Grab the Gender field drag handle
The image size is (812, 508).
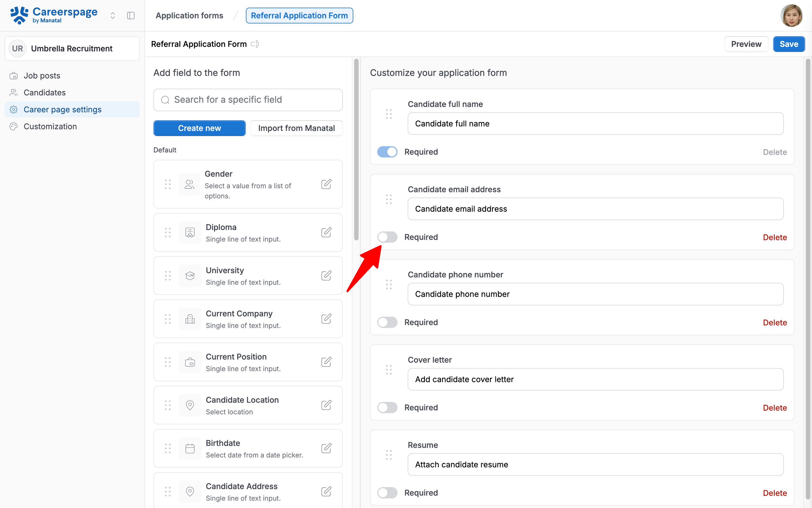[x=168, y=184]
